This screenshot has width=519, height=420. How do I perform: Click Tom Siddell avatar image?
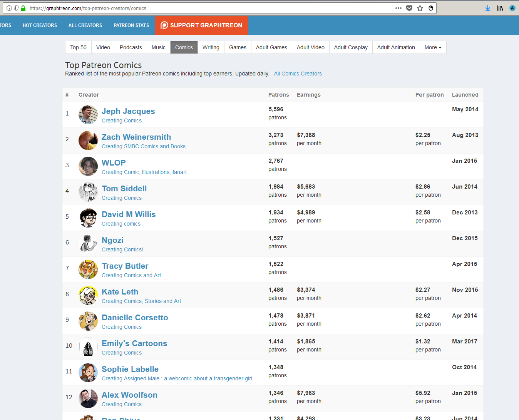[x=88, y=192]
